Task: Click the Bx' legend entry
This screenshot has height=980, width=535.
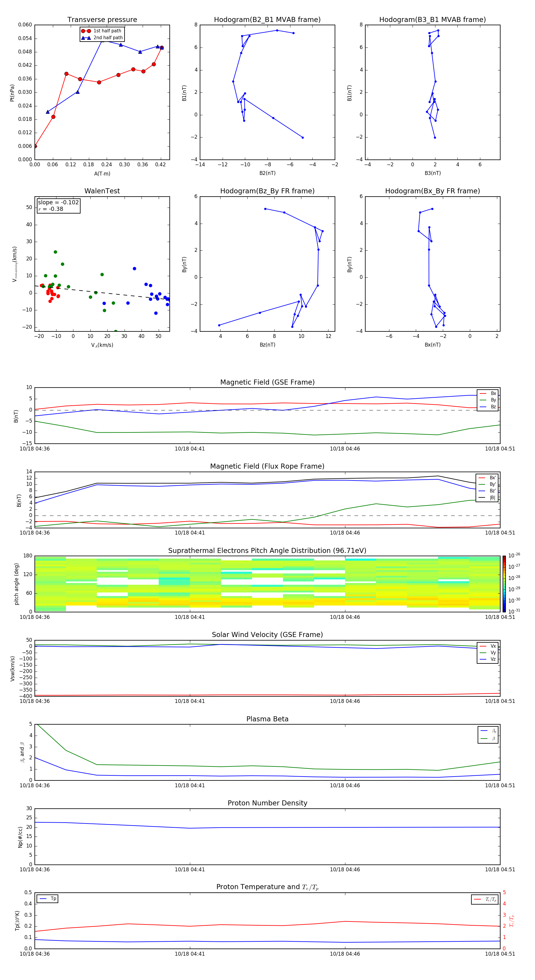Action: 487,478
